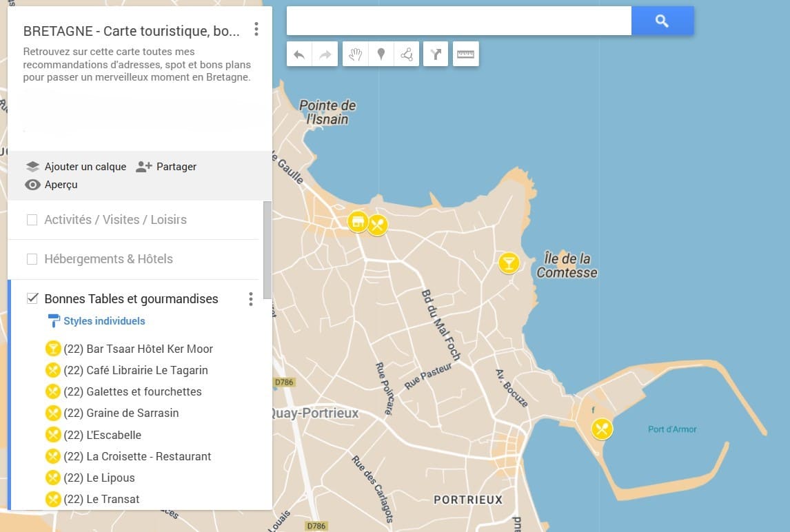Select Bar Tsaar Hôtel Ker Moor item
This screenshot has height=532, width=790.
[x=138, y=349]
